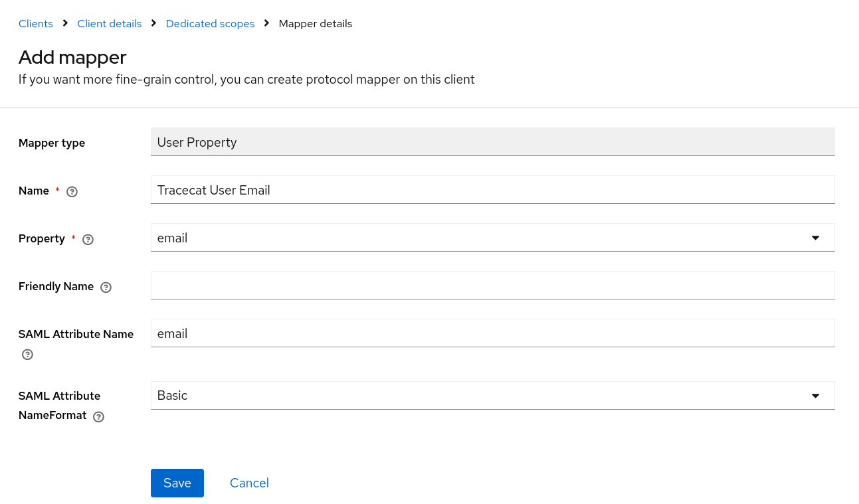The image size is (859, 504).
Task: Open the Dedicated scopes breadcrumb
Action: coord(210,24)
